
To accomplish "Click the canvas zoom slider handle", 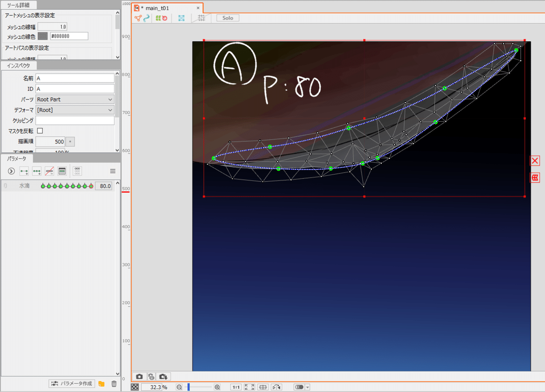I will click(188, 387).
